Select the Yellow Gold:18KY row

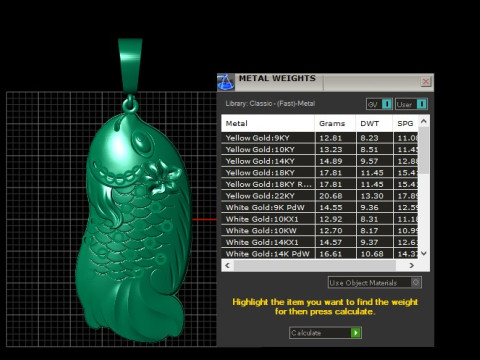[x=319, y=173]
